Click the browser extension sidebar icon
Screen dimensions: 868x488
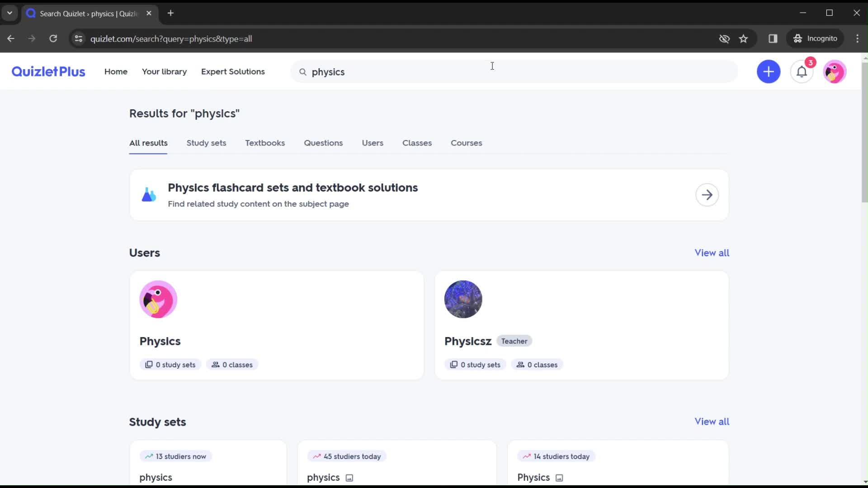click(x=773, y=38)
